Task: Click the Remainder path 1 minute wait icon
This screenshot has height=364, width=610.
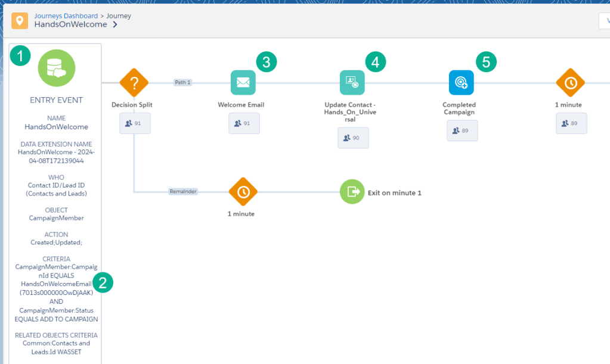Action: coord(243,192)
